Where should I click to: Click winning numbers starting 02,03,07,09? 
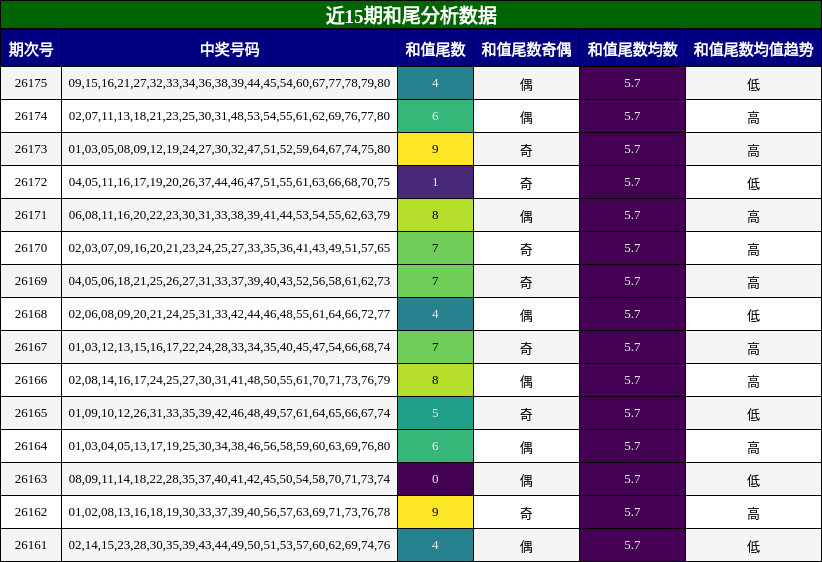pos(230,248)
